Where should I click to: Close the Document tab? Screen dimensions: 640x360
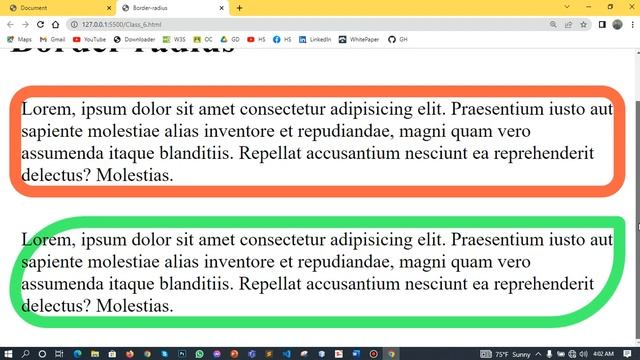[109, 8]
